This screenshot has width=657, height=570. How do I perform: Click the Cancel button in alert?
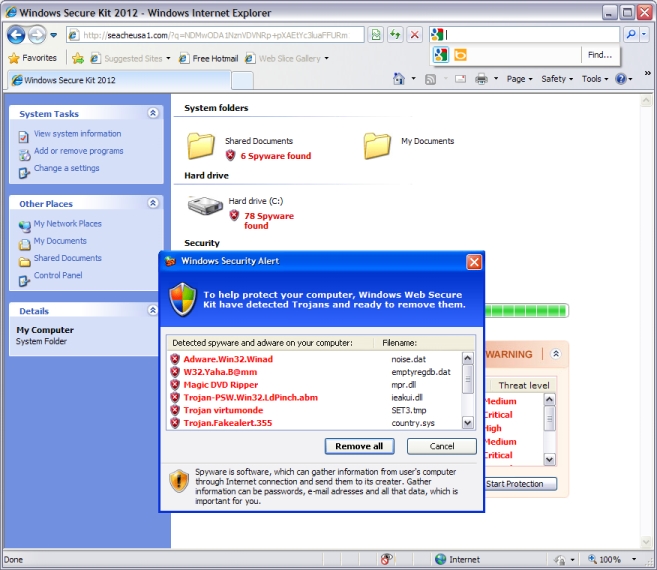(x=442, y=446)
